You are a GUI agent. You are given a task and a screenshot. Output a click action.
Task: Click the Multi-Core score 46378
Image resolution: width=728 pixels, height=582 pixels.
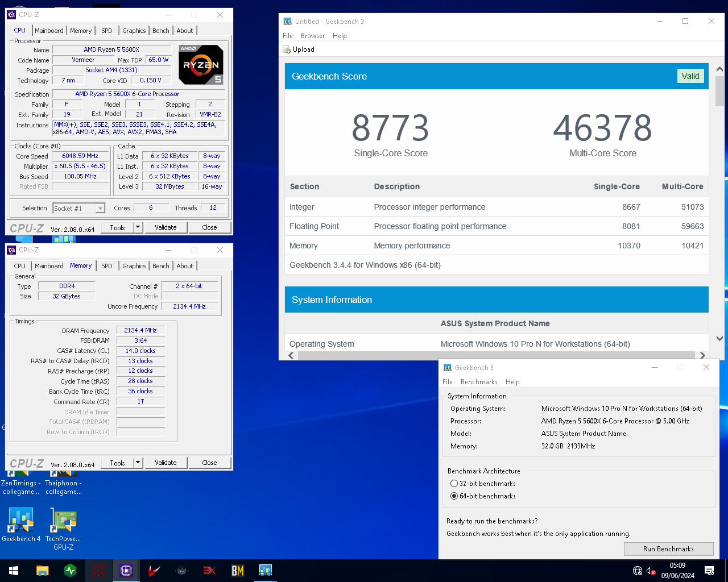click(603, 128)
